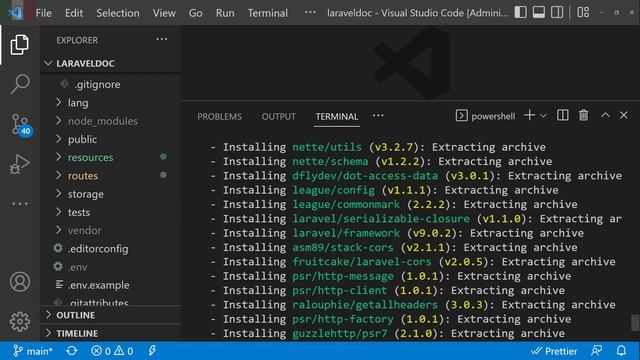This screenshot has height=360, width=640.
Task: Toggle the secondary side bar layout icon
Action: (557, 12)
